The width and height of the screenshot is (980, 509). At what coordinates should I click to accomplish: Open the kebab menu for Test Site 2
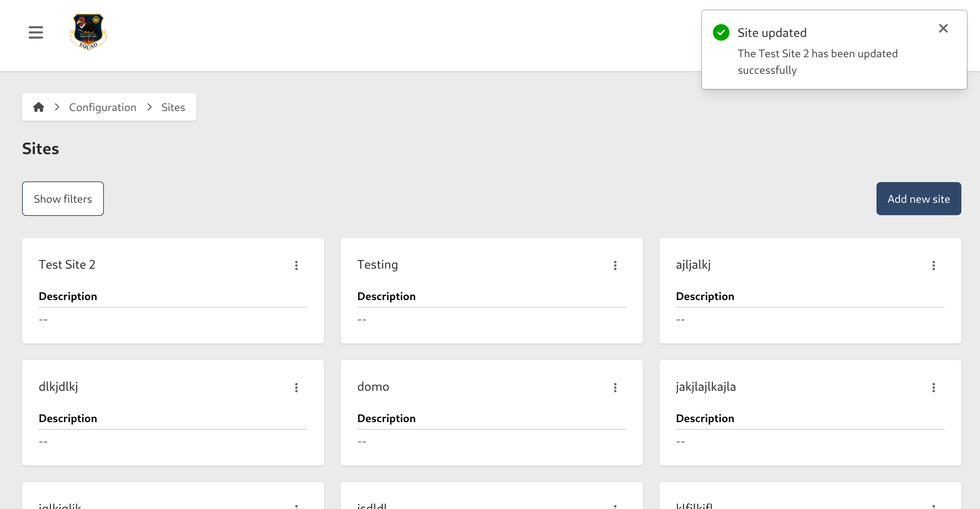coord(296,265)
